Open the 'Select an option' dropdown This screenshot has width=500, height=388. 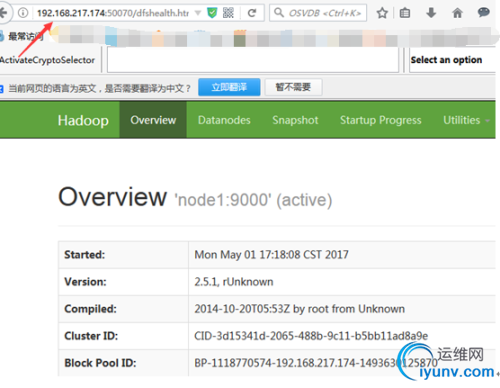pyautogui.click(x=452, y=60)
